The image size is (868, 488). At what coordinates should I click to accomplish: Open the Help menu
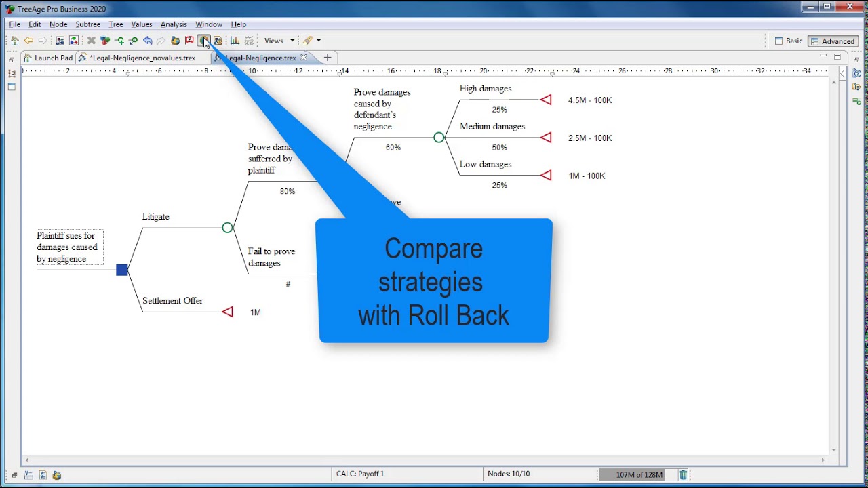239,24
